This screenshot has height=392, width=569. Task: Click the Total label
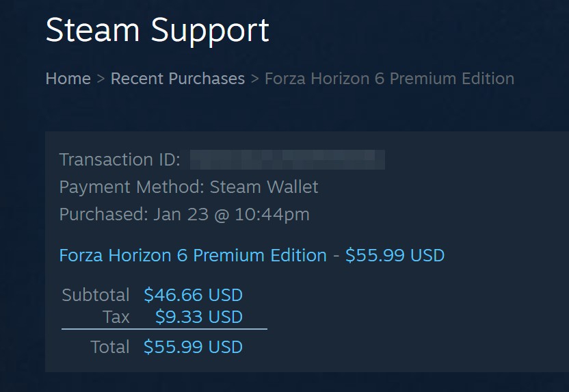point(109,347)
